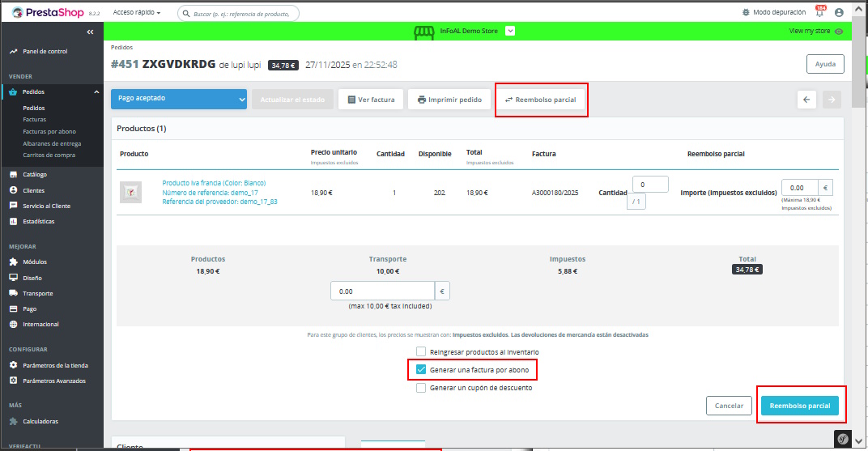Click the product thumbnail image
Image resolution: width=868 pixels, height=451 pixels.
click(x=130, y=192)
